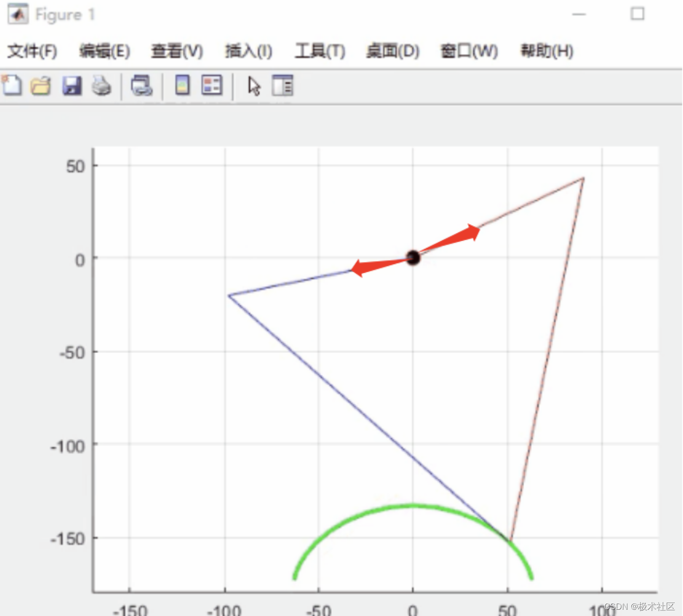
Task: Insert legend via toolbar icon
Action: (x=212, y=85)
